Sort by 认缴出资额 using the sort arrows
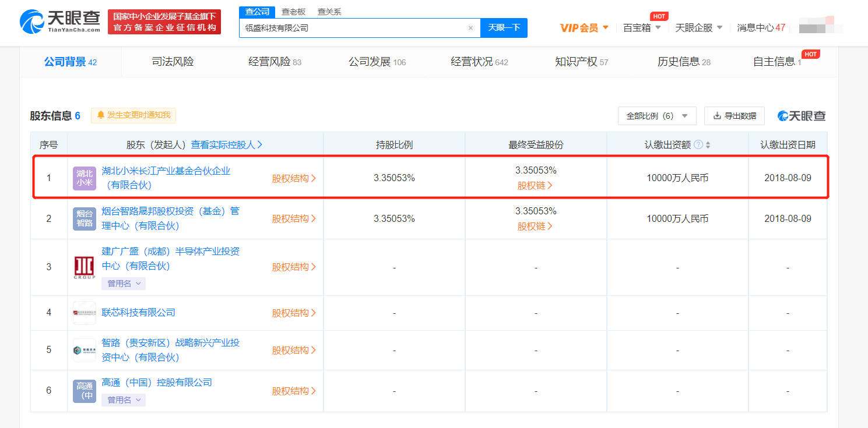Viewport: 868px width, 428px height. point(708,145)
